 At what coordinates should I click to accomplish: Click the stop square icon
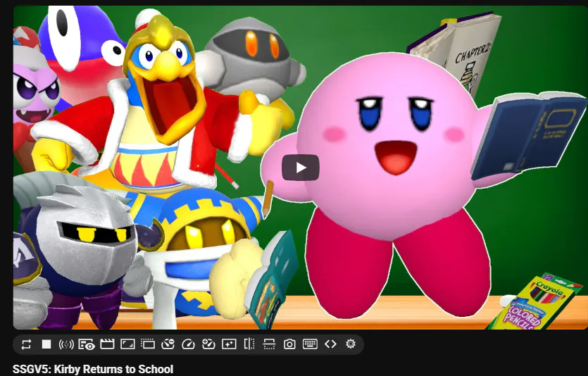tap(46, 344)
